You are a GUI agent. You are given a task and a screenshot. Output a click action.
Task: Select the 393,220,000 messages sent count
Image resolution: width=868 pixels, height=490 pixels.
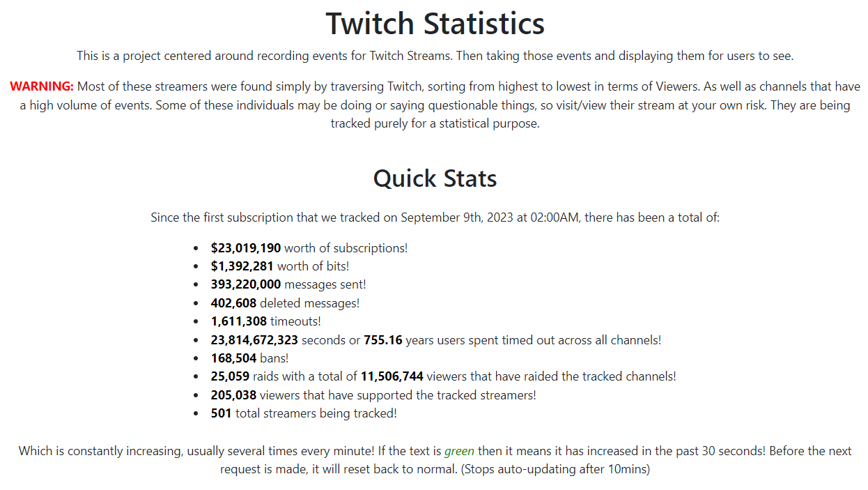click(x=245, y=284)
